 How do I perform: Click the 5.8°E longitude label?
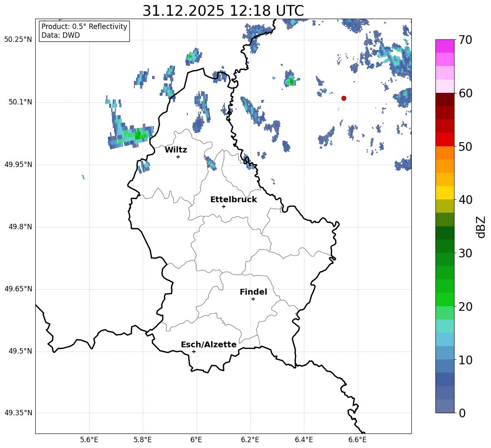tap(143, 440)
